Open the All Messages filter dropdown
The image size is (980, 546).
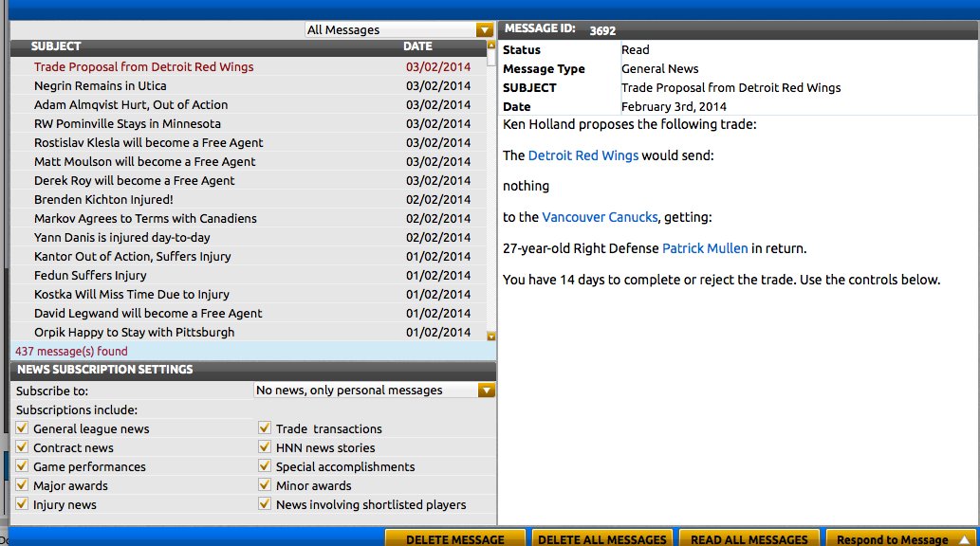pyautogui.click(x=399, y=30)
